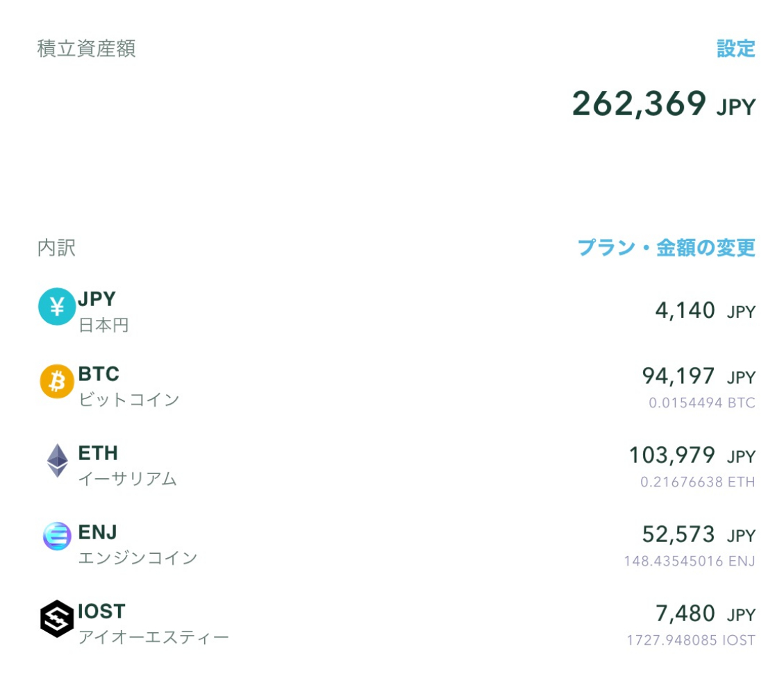Open プラン・金額の変更 link

pyautogui.click(x=666, y=248)
